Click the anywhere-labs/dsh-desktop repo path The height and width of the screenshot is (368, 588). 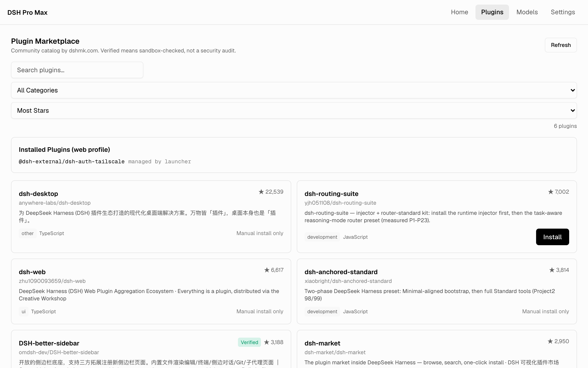[55, 203]
